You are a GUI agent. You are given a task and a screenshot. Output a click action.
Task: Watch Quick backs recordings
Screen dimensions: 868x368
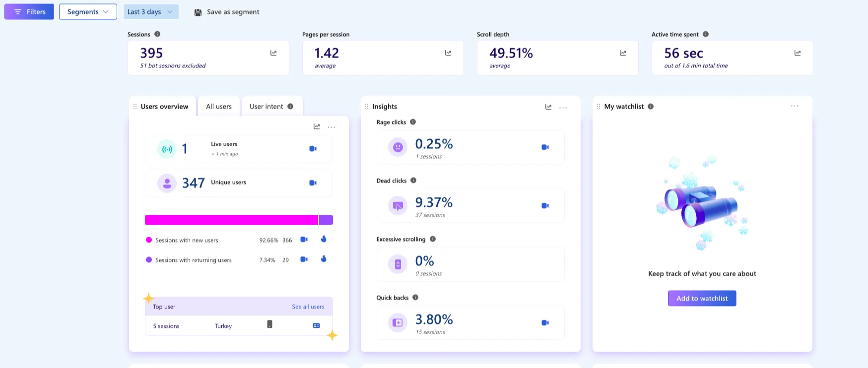(545, 323)
